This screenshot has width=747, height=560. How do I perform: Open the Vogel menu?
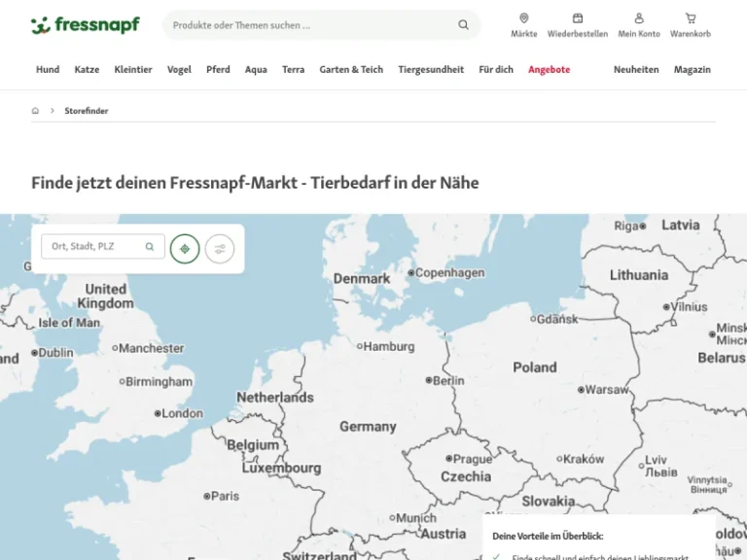[x=179, y=70]
